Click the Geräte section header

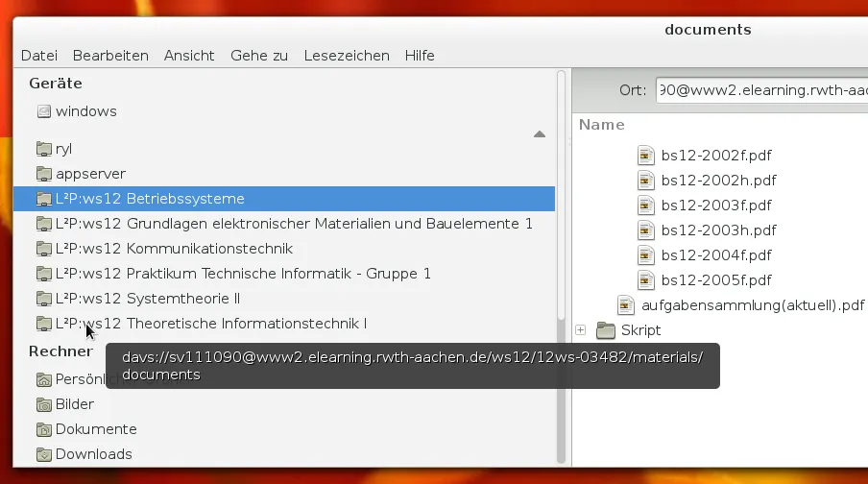56,83
